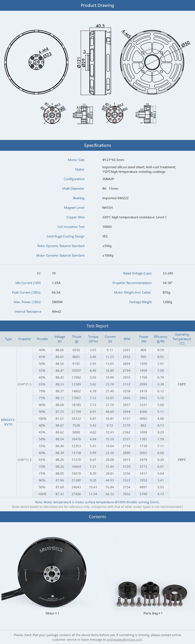
Task: Click the Shaft Diameter IN: 15mm value
Action: click(110, 188)
